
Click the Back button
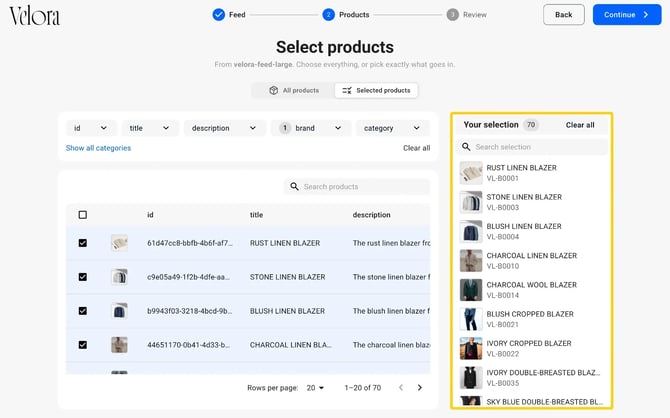564,15
